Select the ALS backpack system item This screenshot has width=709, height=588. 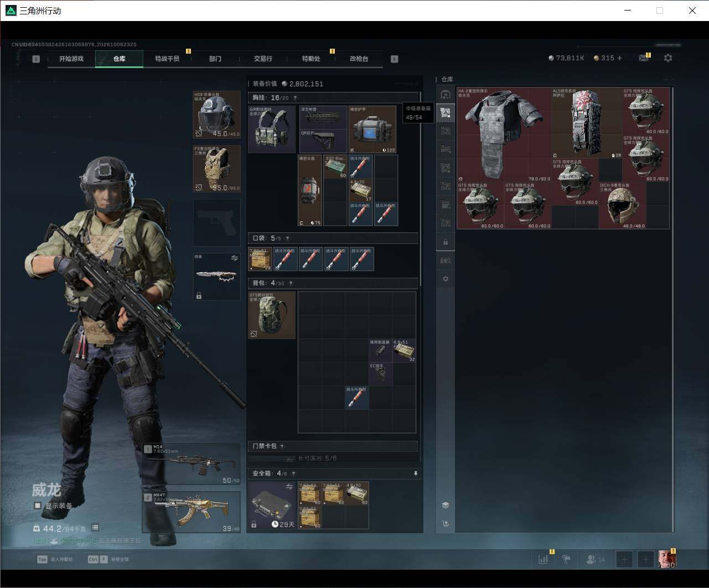pos(587,123)
